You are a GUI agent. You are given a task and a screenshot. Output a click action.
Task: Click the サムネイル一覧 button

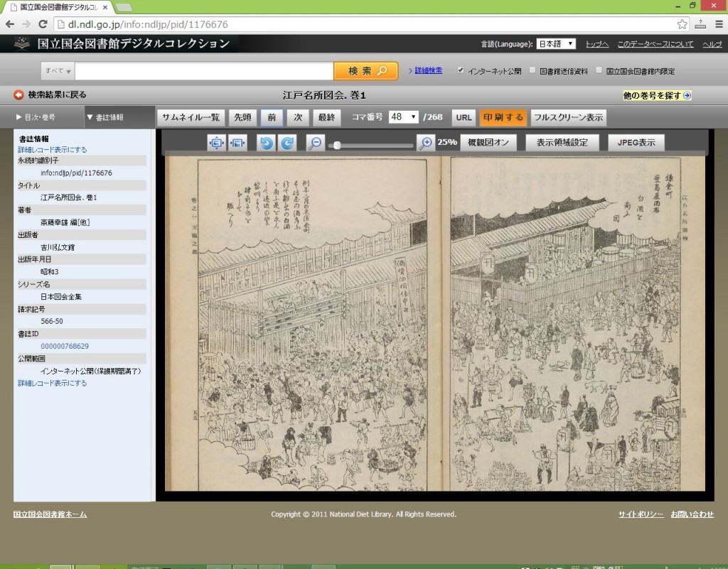[191, 117]
